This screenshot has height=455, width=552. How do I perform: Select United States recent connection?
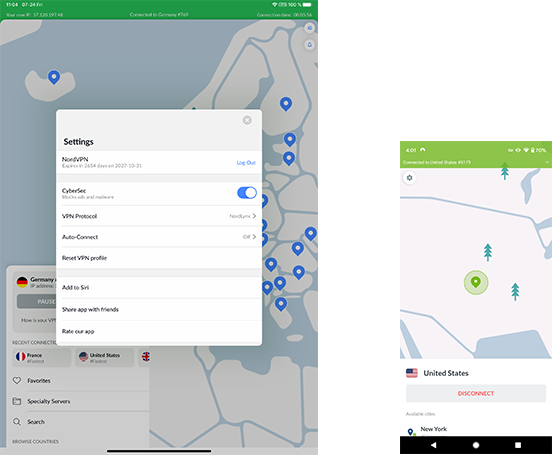pyautogui.click(x=105, y=357)
